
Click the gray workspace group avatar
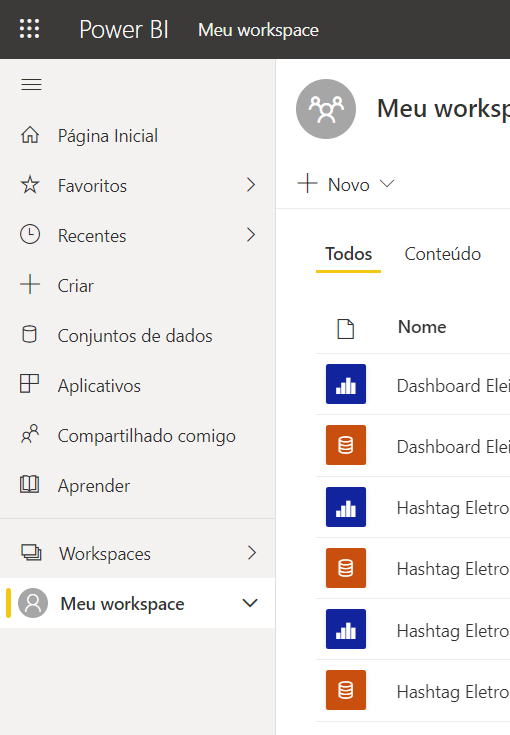(326, 109)
